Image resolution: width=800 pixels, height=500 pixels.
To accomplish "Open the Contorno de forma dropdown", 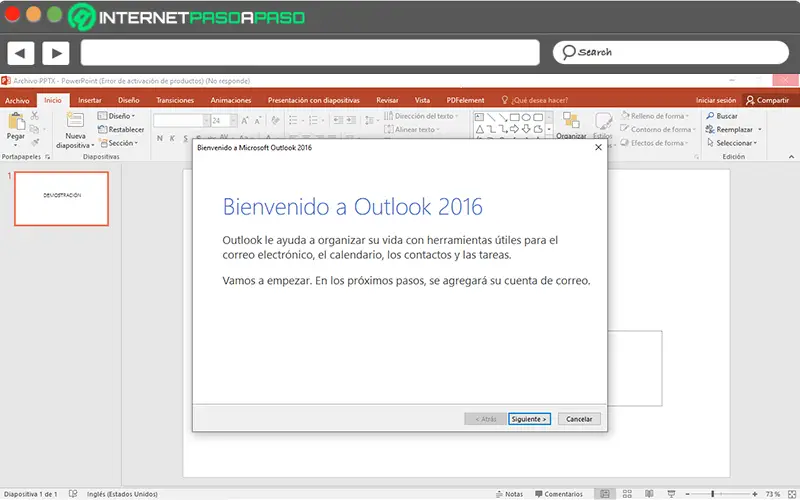I will 658,130.
